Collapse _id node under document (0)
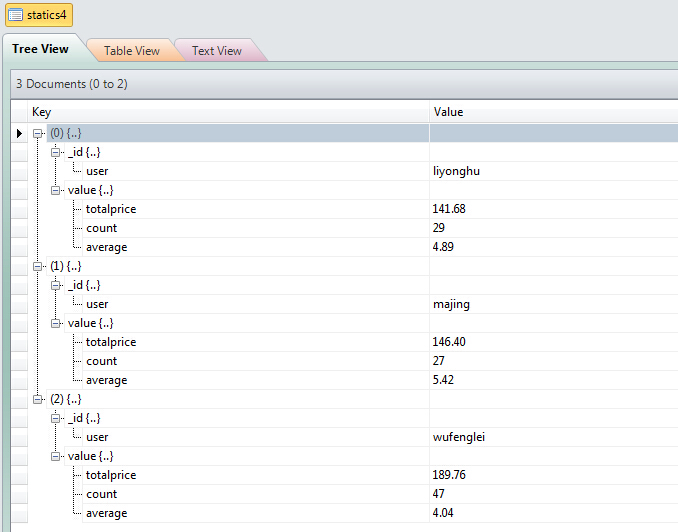The width and height of the screenshot is (678, 532). (x=55, y=152)
